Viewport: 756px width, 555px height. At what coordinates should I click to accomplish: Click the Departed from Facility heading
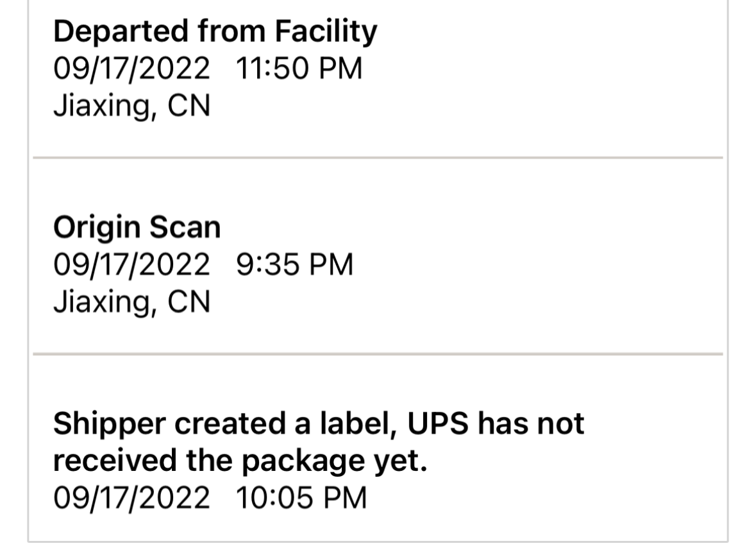(215, 31)
